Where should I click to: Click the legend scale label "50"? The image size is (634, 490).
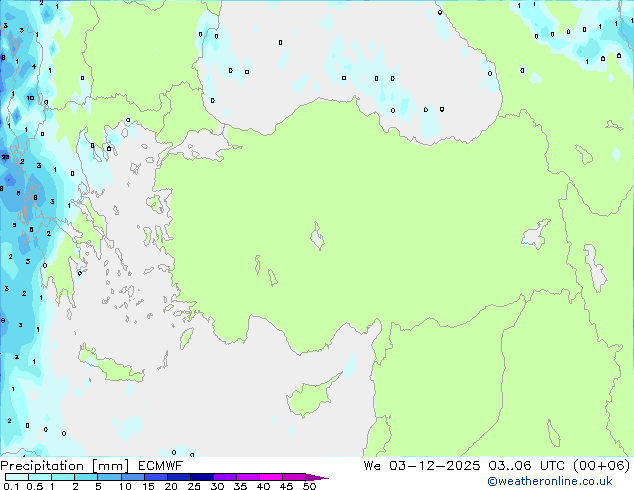(309, 486)
